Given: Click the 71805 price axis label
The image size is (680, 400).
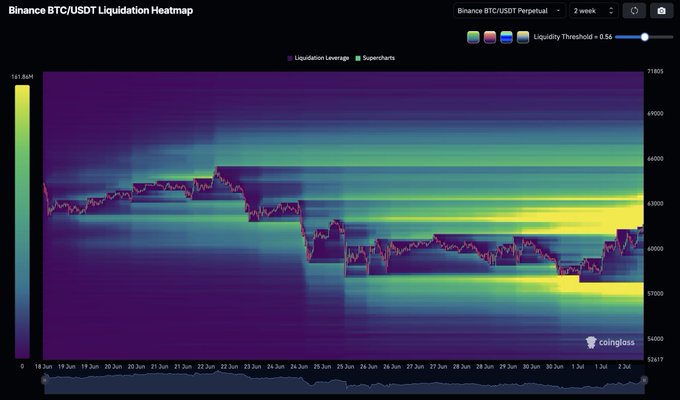Looking at the screenshot, I should [x=655, y=71].
